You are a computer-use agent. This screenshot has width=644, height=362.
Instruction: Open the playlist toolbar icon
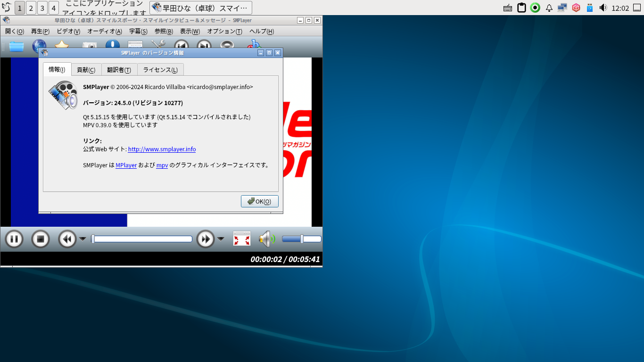point(135,45)
